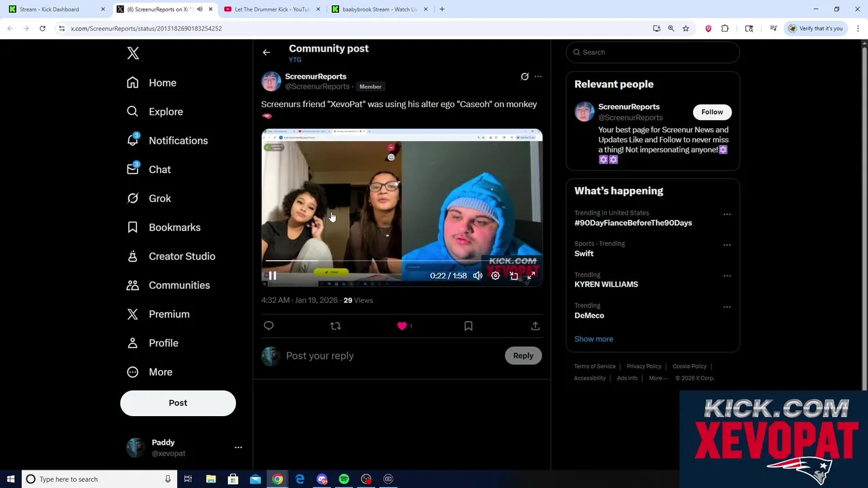Image resolution: width=868 pixels, height=488 pixels.
Task: Repost with the retweet icon
Action: (335, 326)
